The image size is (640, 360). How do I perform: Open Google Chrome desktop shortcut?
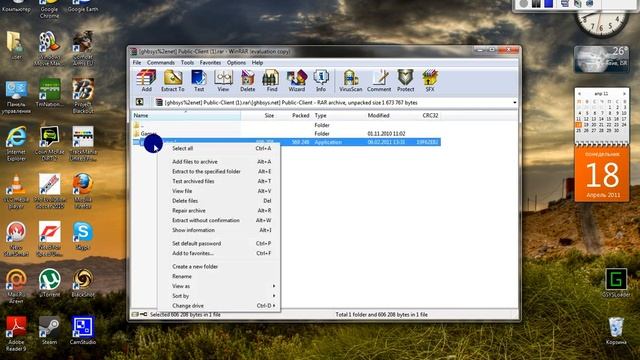[49, 8]
